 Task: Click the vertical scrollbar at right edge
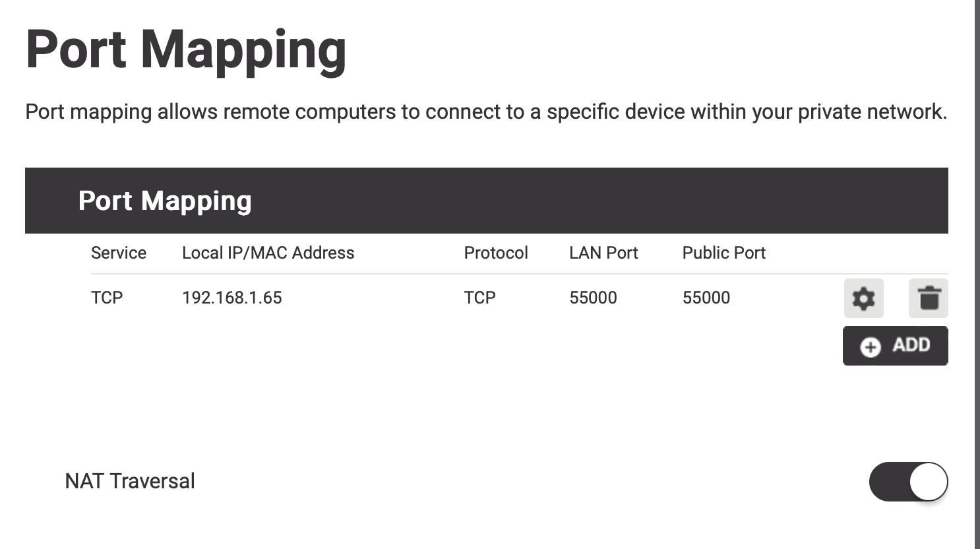point(977,274)
